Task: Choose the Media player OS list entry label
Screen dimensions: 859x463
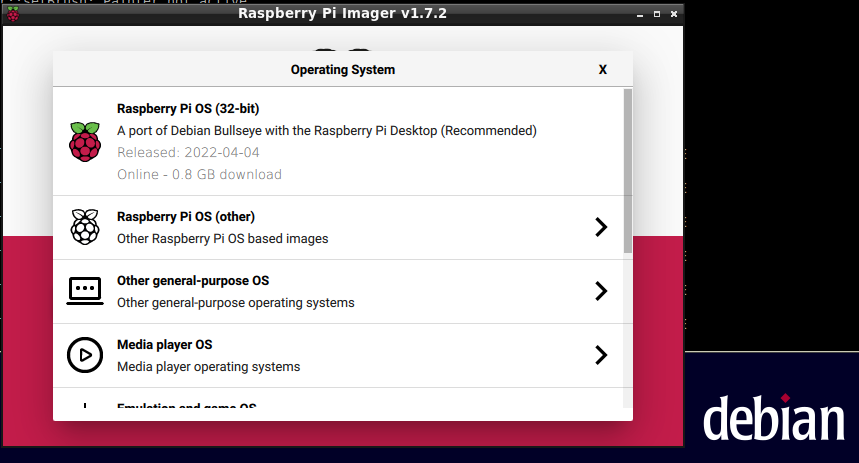Action: coord(164,345)
